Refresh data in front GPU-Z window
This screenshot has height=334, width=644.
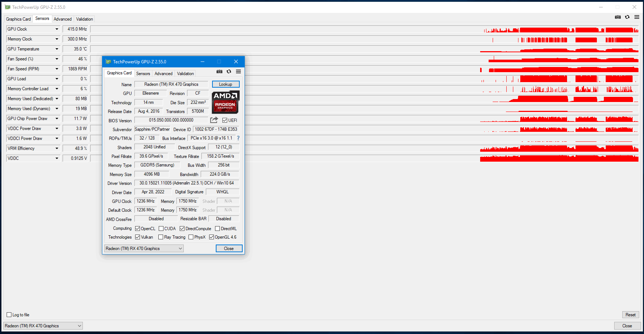coord(229,71)
